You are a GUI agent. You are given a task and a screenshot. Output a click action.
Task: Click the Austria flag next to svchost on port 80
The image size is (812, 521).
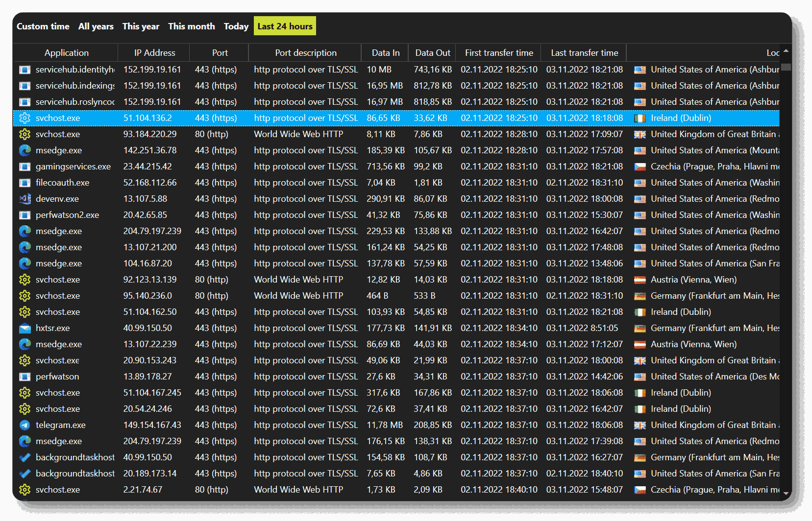(x=640, y=280)
